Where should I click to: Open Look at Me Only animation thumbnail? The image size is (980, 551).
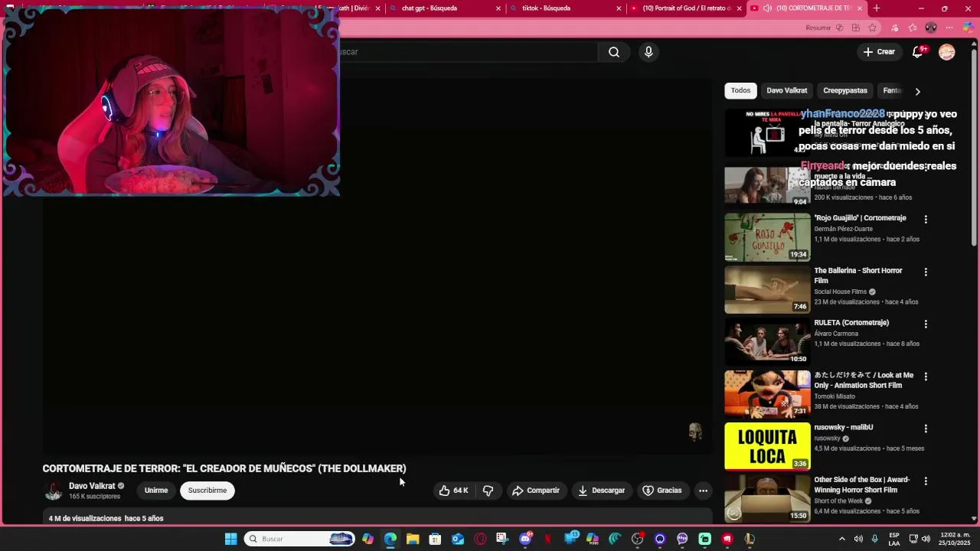coord(767,394)
